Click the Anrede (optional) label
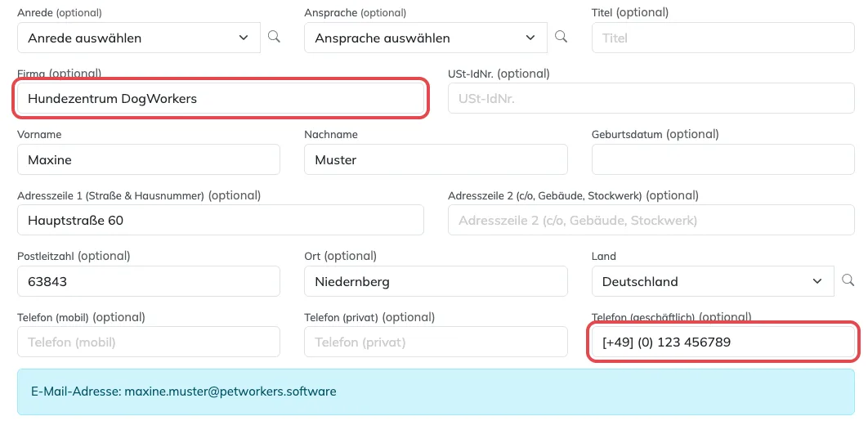Image resolution: width=868 pixels, height=443 pixels. pos(60,12)
